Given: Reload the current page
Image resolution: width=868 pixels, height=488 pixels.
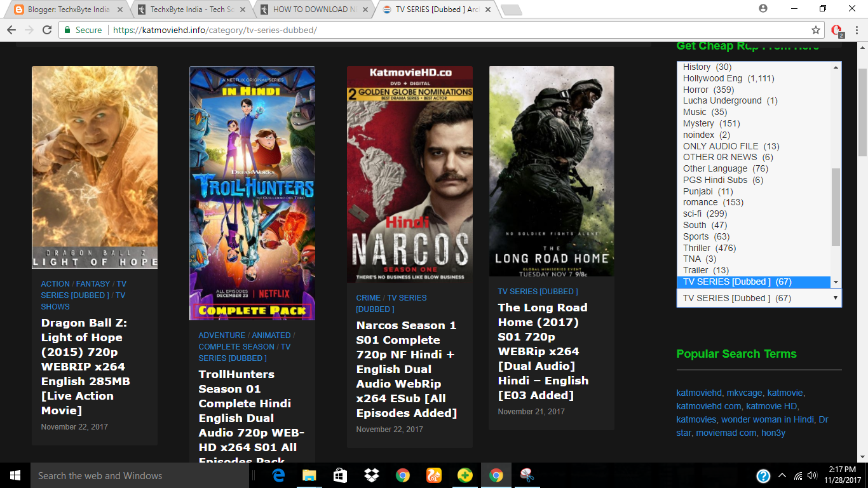Looking at the screenshot, I should pos(47,30).
